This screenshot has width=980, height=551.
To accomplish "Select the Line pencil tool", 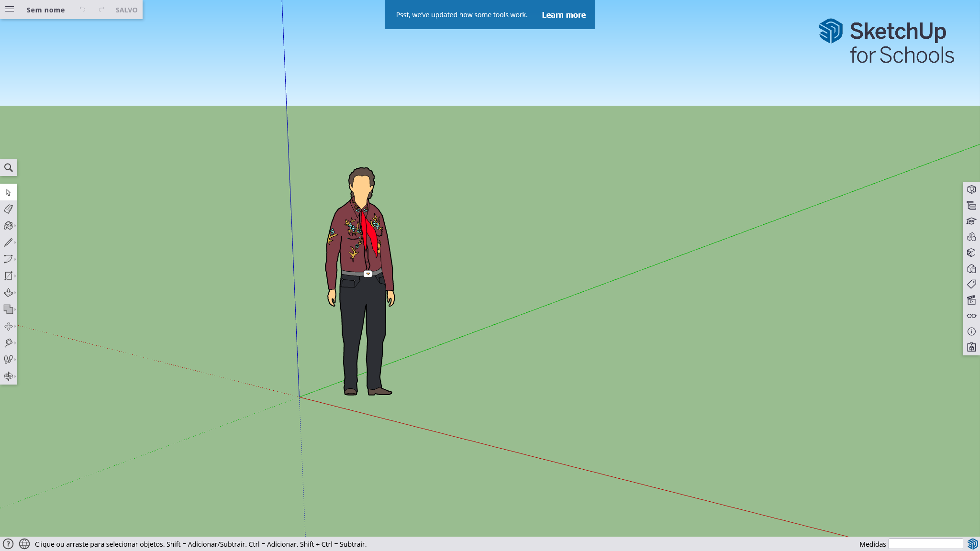I will click(8, 242).
